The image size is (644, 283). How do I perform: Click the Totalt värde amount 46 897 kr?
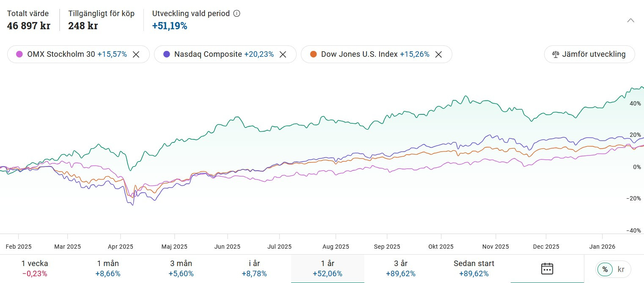28,26
